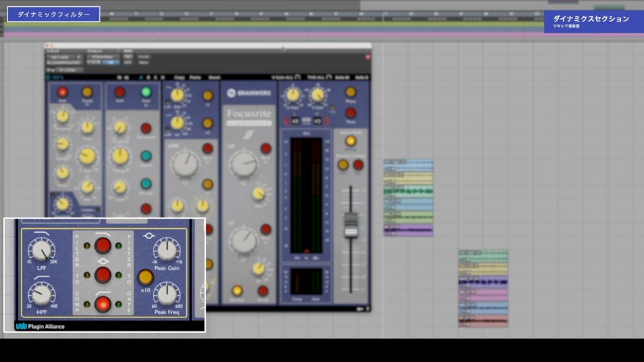This screenshot has height=362, width=644.
Task: Toggle the red peak filter routing button
Action: pos(103,275)
